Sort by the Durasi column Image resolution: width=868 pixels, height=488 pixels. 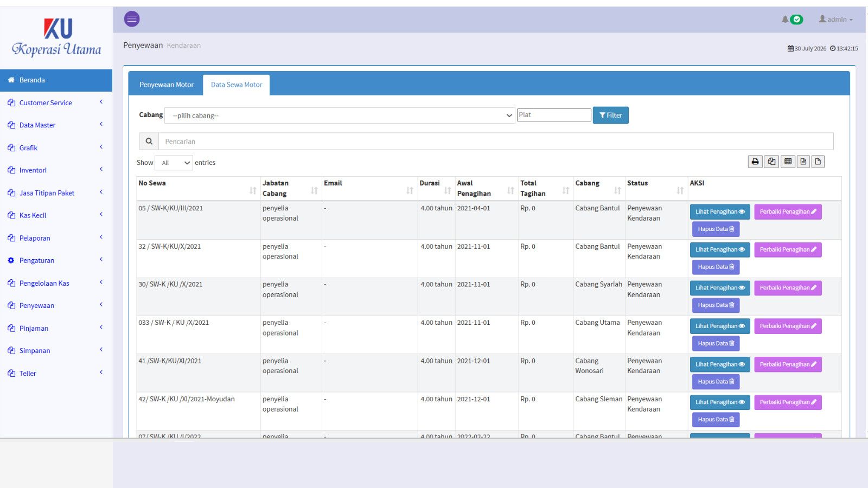pos(436,188)
